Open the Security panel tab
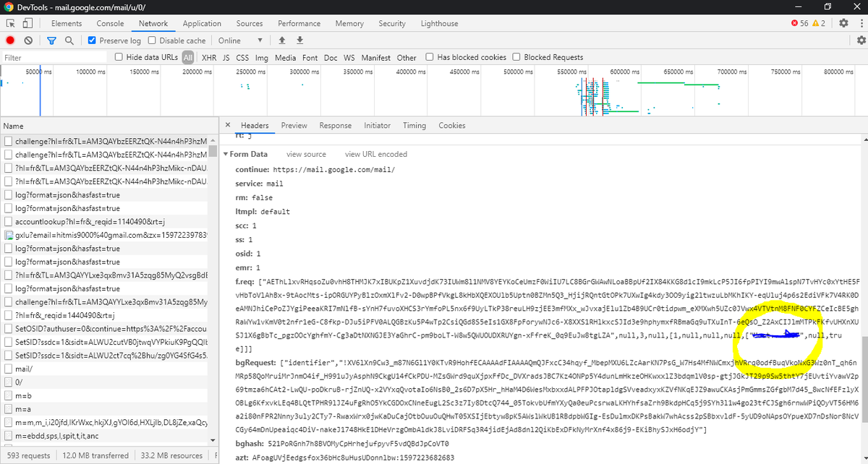This screenshot has height=464, width=868. tap(392, 23)
